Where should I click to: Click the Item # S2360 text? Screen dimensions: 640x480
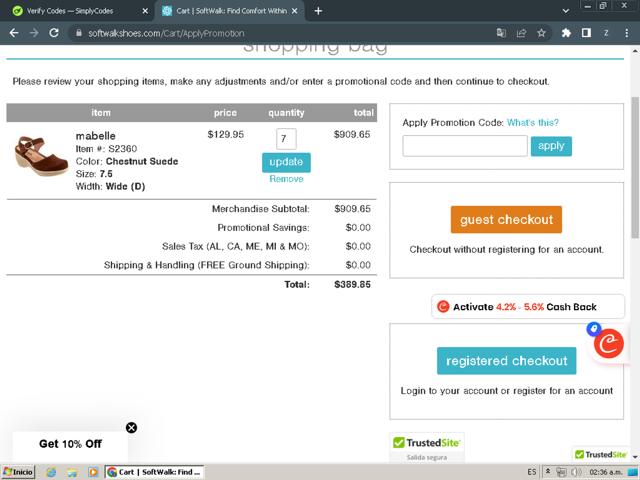pyautogui.click(x=106, y=149)
